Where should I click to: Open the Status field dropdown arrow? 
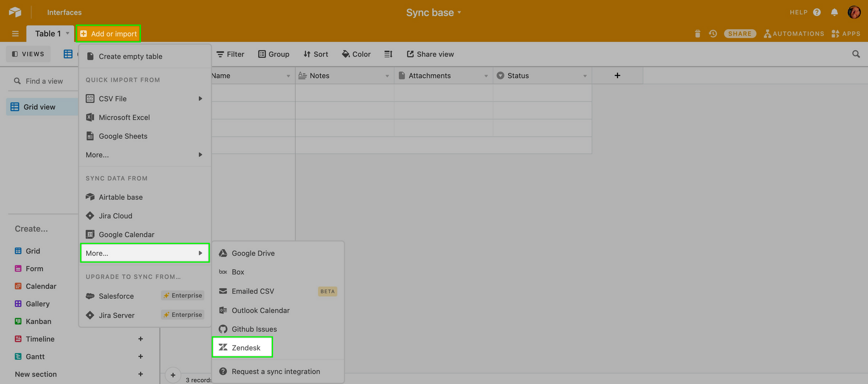(585, 76)
